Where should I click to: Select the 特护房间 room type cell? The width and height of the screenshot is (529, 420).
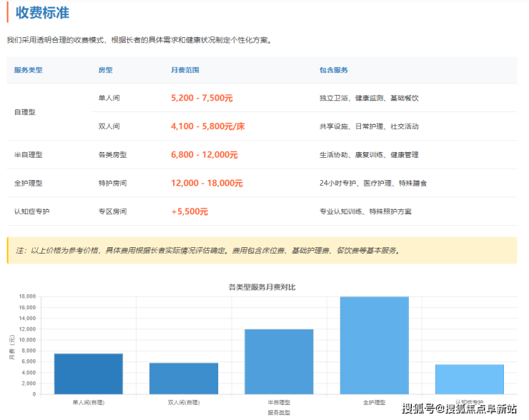coord(112,183)
